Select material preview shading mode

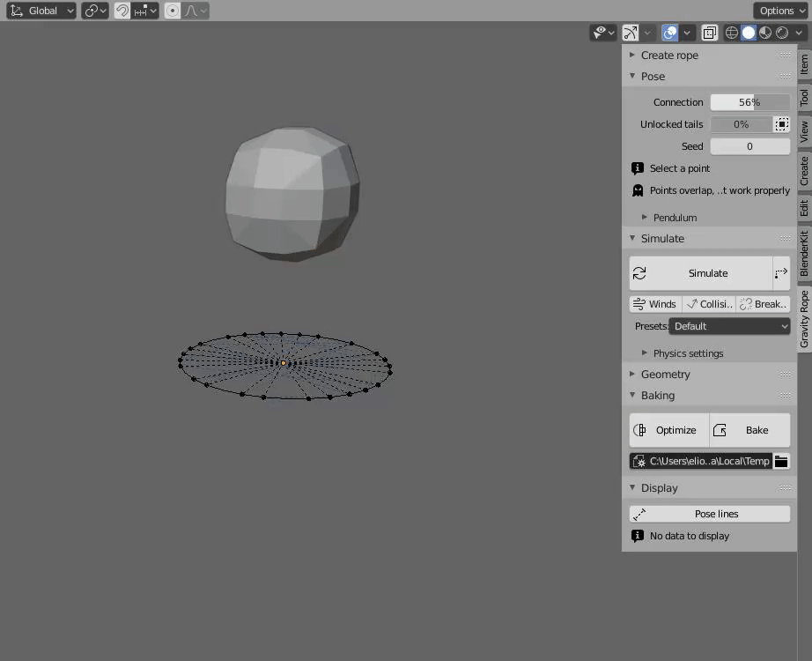click(x=765, y=33)
